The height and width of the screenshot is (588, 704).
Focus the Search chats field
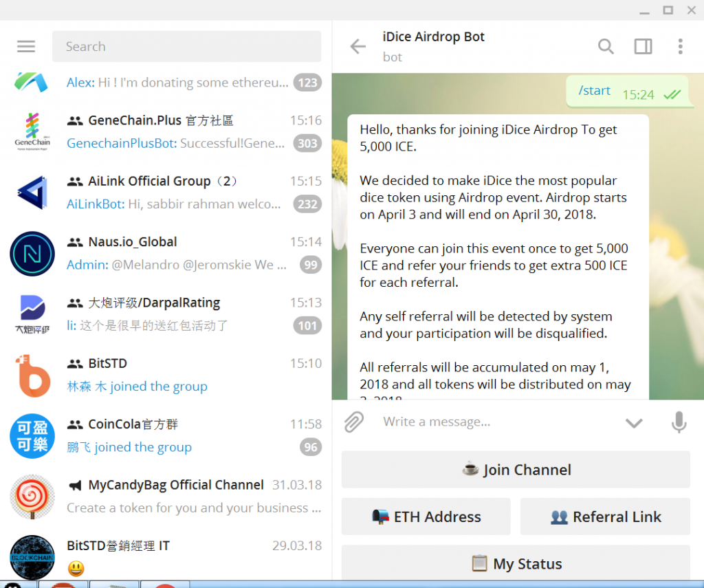187,46
